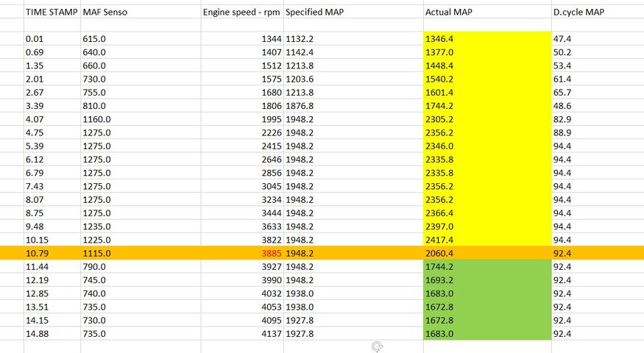Select time stamp cell 12.85
644x353 pixels.
52,293
